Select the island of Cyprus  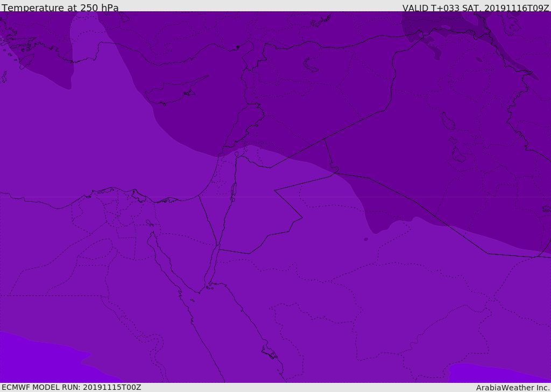[172, 91]
